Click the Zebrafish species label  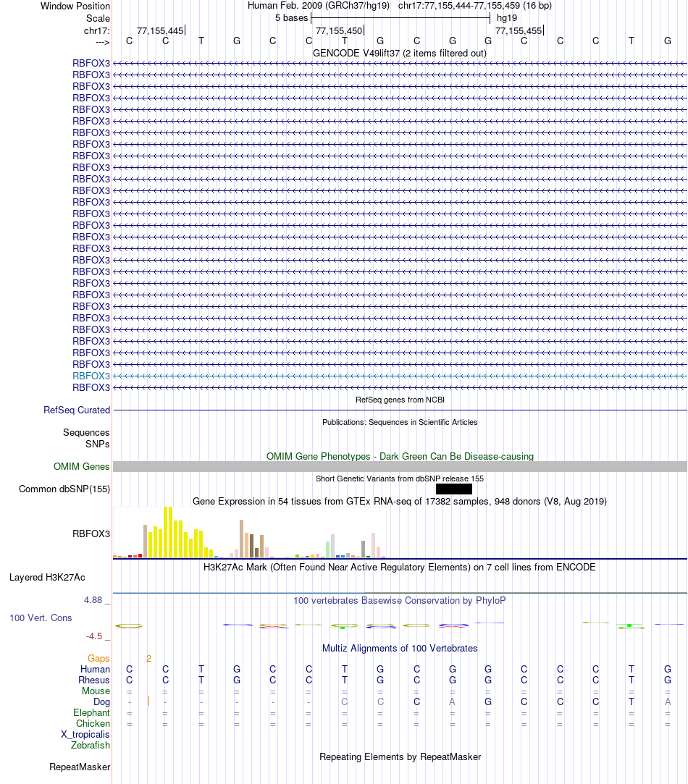click(x=90, y=746)
